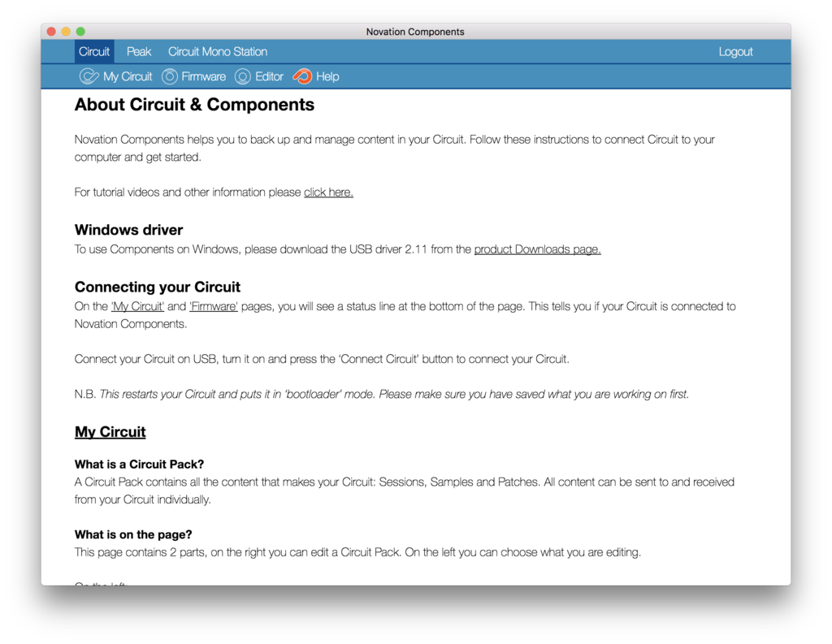
Task: Switch to the Peak tab
Action: pyautogui.click(x=138, y=51)
